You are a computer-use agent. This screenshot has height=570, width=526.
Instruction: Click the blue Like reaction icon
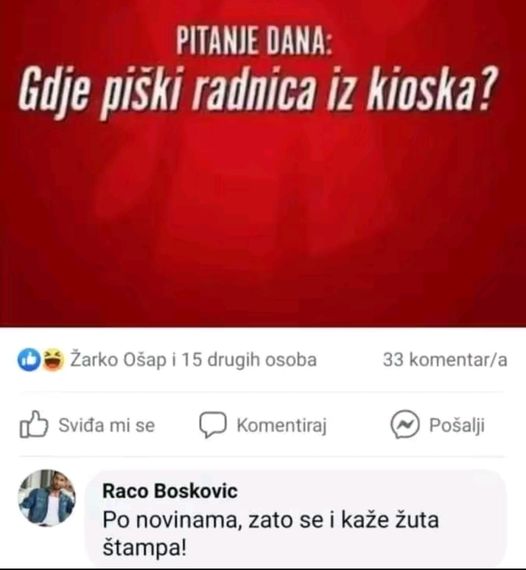click(29, 360)
